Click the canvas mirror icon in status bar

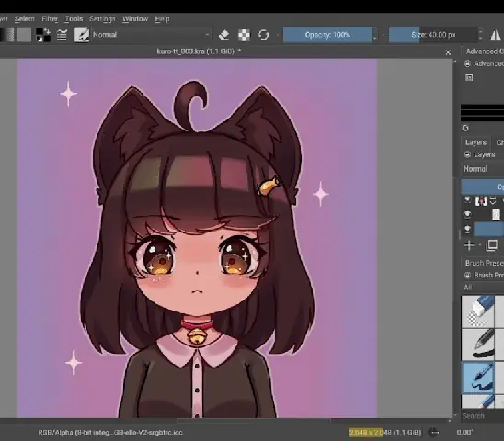click(433, 433)
